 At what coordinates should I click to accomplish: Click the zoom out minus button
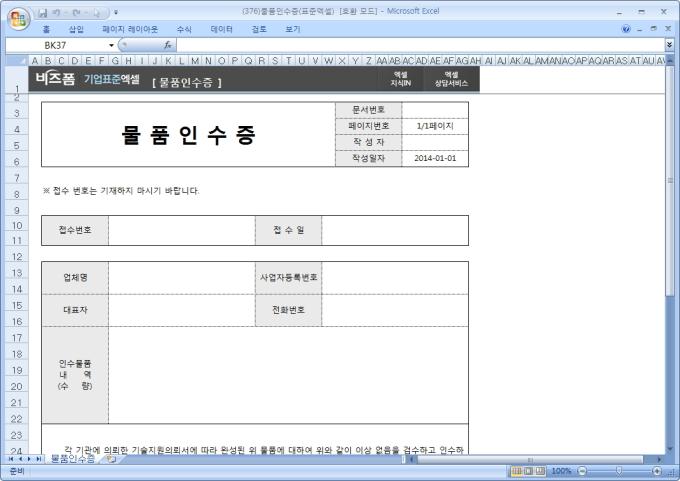pos(582,470)
